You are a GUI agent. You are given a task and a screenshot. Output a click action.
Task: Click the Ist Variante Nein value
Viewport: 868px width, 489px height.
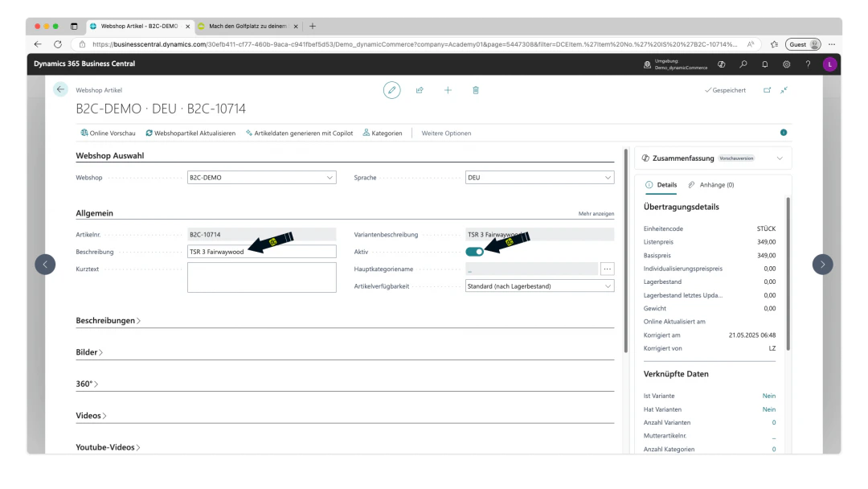pyautogui.click(x=769, y=396)
